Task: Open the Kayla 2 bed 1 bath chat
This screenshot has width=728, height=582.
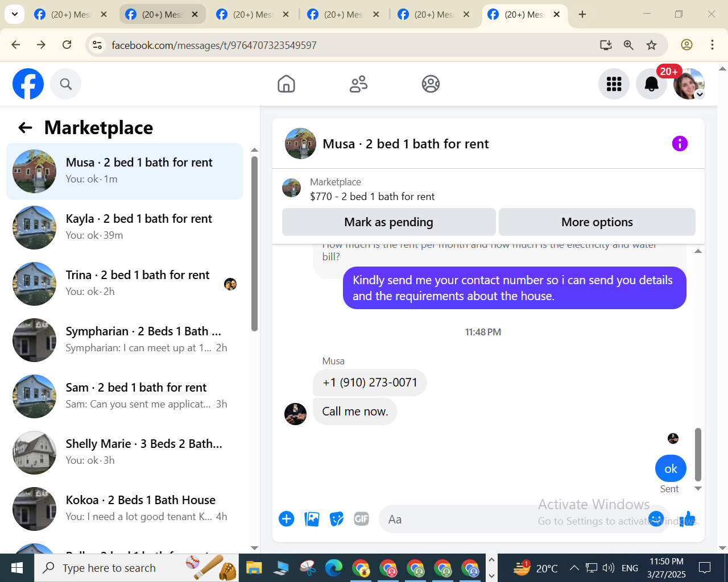Action: 125,227
